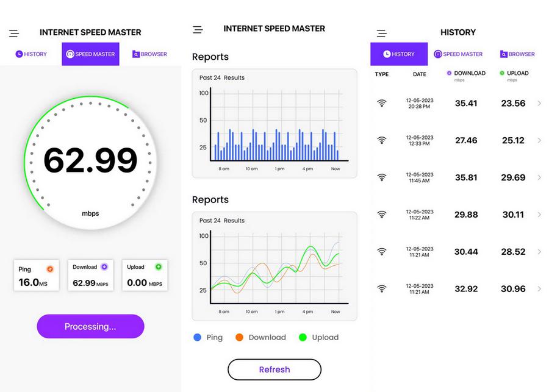The image size is (549, 392).
Task: Click upload value 30.11
Action: (513, 215)
